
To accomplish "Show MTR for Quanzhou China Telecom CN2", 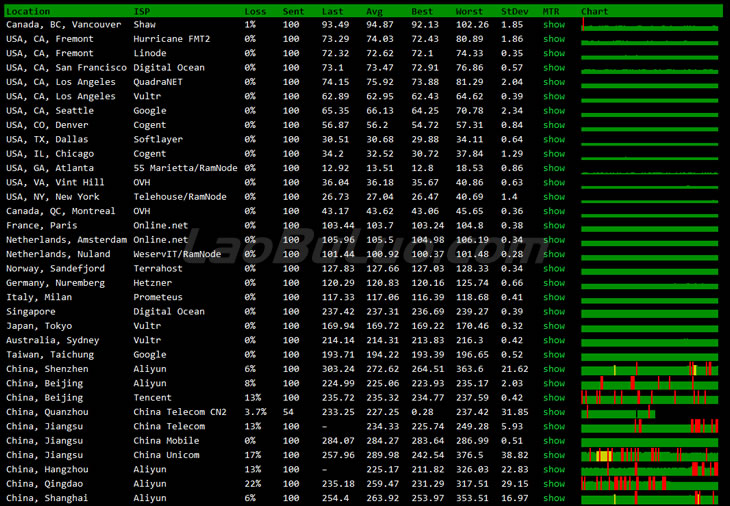I will click(554, 412).
